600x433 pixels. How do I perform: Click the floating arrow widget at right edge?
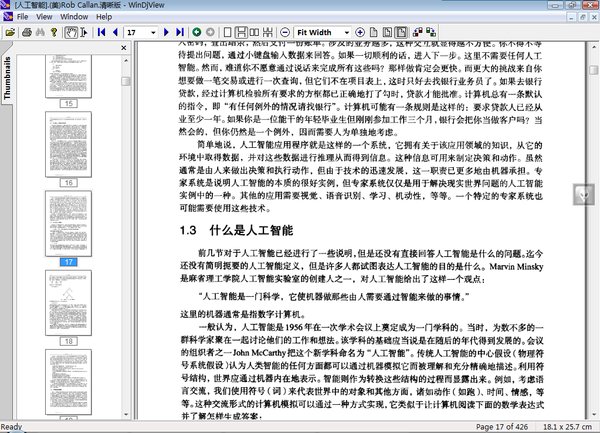584,195
